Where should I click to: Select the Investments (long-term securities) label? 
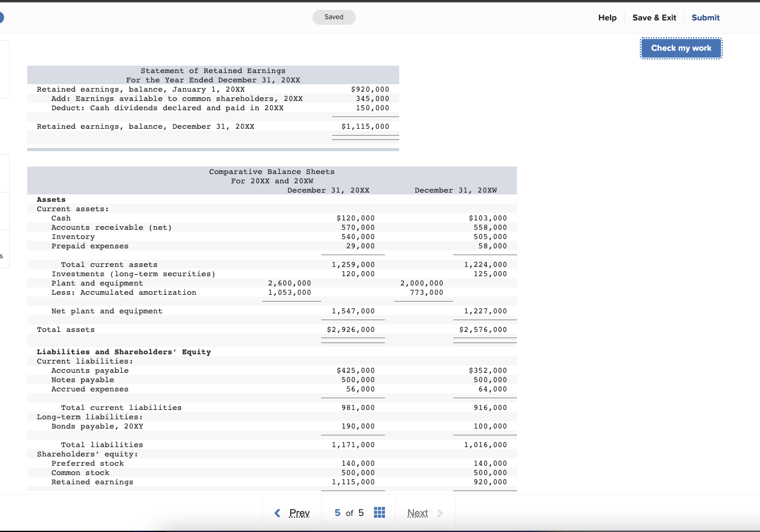tap(133, 274)
